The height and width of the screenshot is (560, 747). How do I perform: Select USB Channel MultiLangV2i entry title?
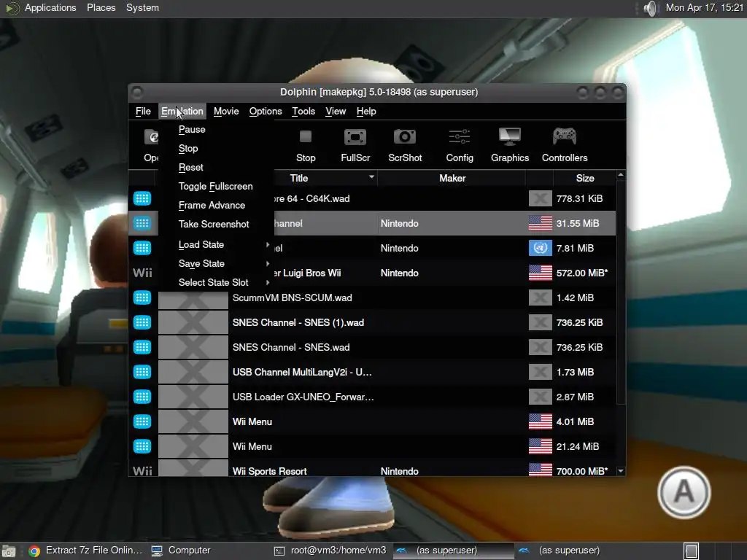tap(302, 372)
